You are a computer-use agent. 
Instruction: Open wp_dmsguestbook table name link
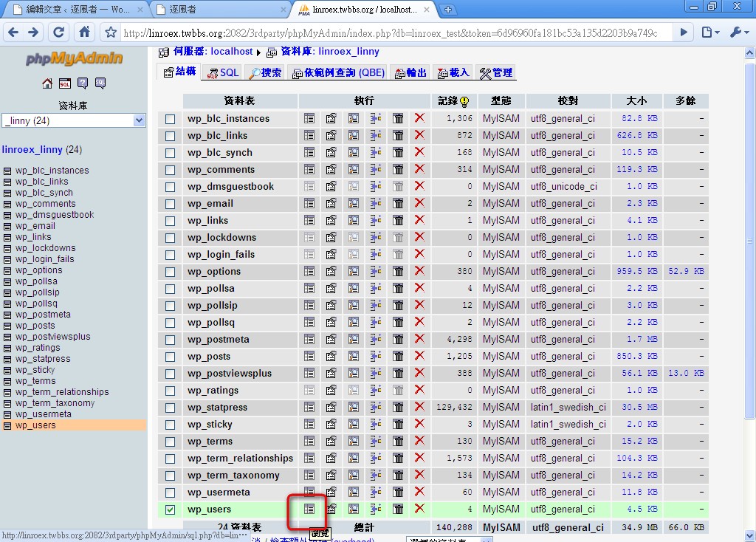click(x=230, y=186)
